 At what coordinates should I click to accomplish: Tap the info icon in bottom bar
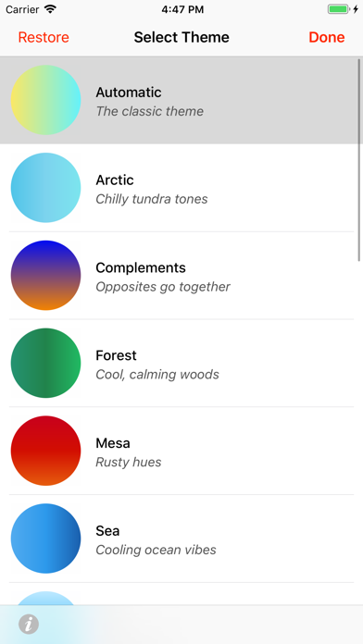29,625
